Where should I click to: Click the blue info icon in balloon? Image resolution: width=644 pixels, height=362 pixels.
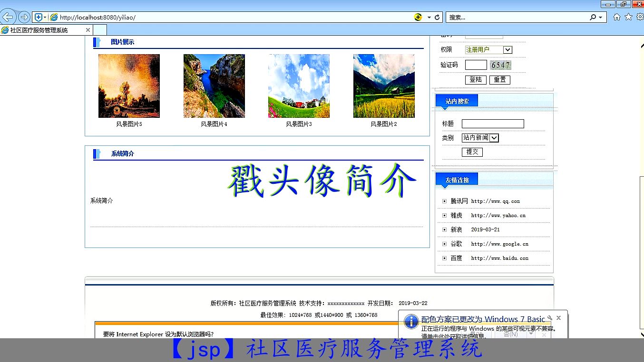click(x=411, y=322)
